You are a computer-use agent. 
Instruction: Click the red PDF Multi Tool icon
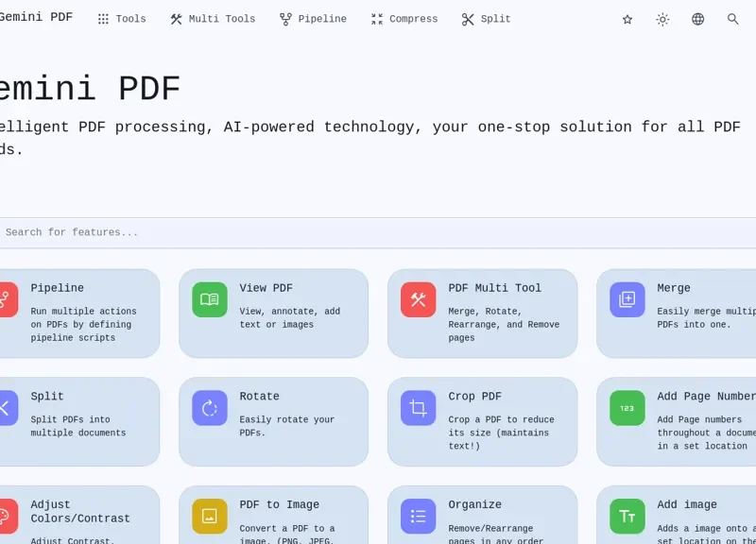point(418,299)
